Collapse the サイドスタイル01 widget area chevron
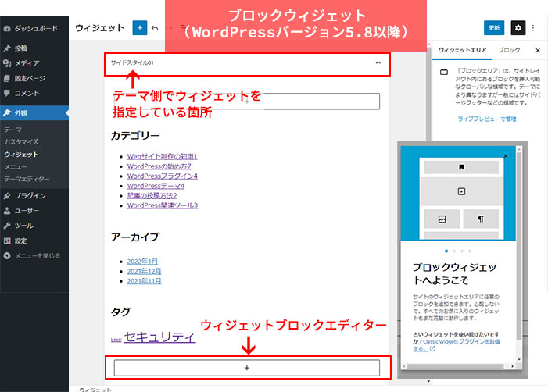Viewport: 548px width, 392px height. pyautogui.click(x=378, y=62)
